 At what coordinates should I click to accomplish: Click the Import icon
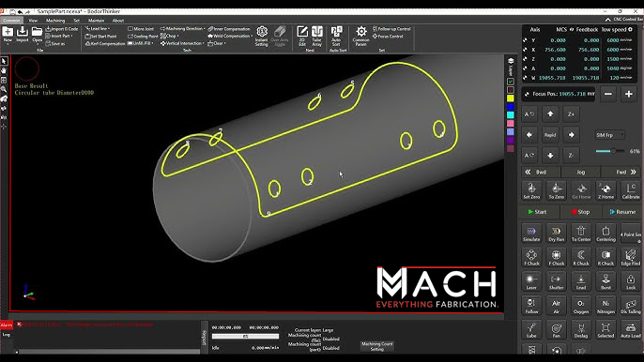(23, 32)
